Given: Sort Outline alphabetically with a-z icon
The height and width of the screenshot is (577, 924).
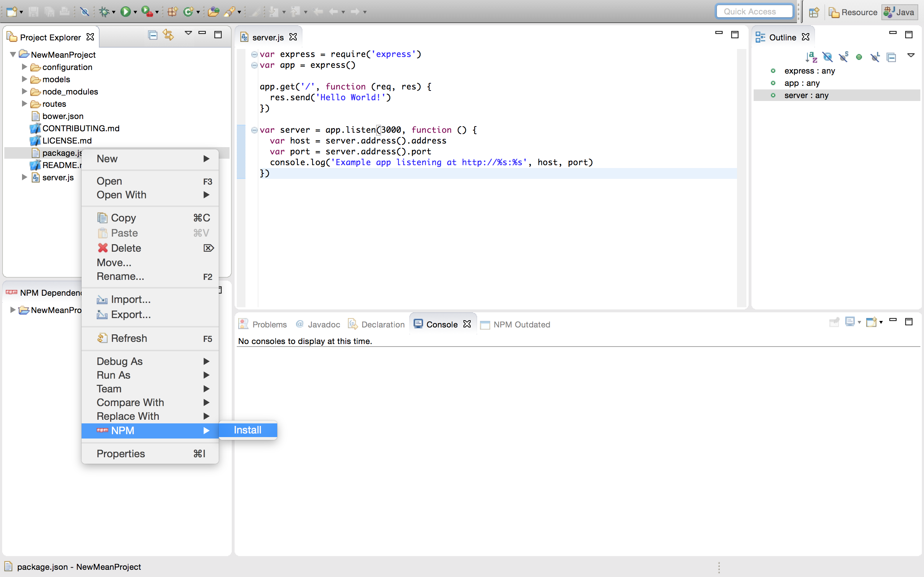Looking at the screenshot, I should [x=811, y=57].
